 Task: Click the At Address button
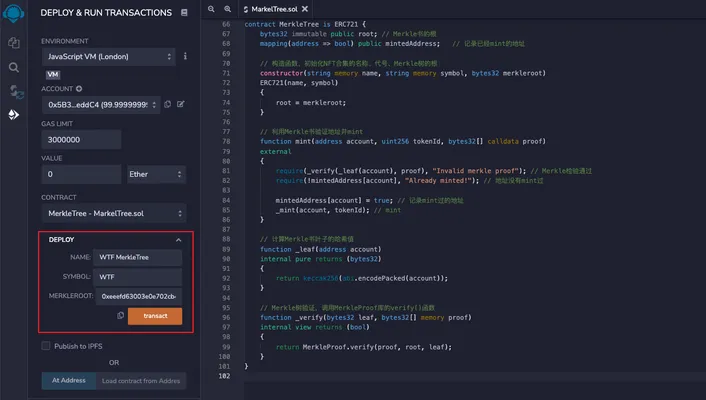68,381
